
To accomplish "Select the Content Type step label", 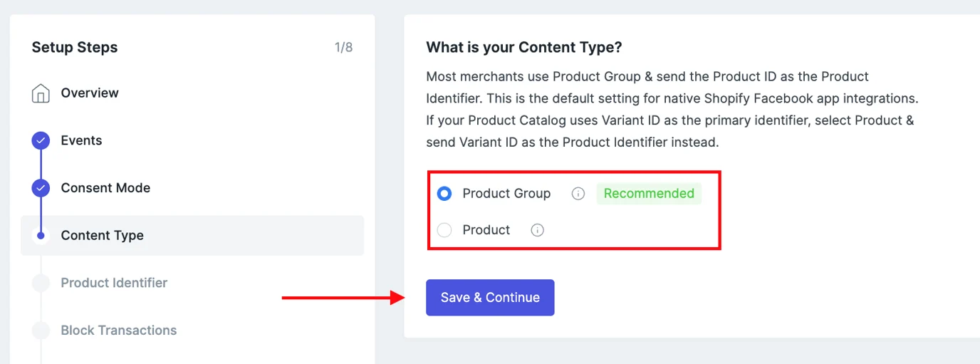I will pyautogui.click(x=102, y=236).
